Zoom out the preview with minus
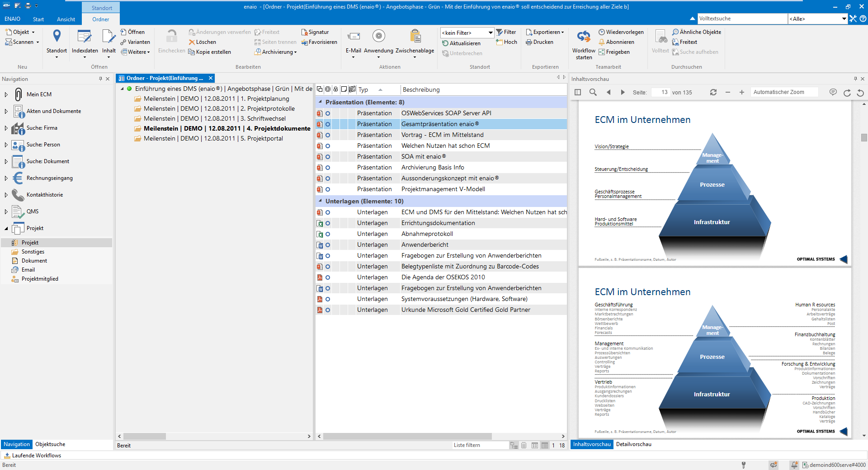Image resolution: width=868 pixels, height=470 pixels. click(x=728, y=92)
